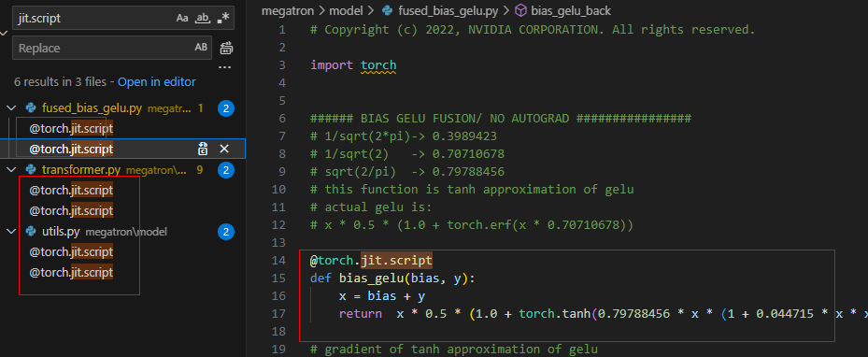868x357 pixels.
Task: Click into the Replace input field
Action: 103,48
